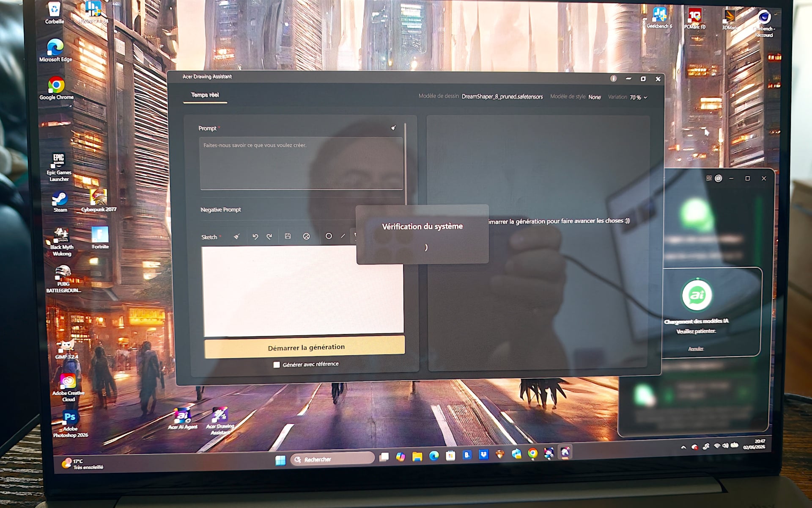The image size is (812, 508).
Task: Click Démarrer la génération button
Action: (x=304, y=347)
